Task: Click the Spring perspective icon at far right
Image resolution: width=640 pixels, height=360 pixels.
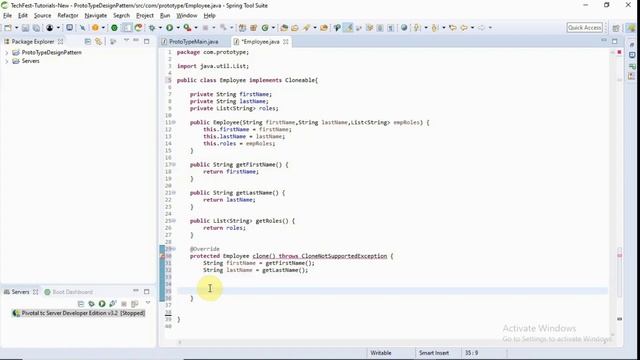Action: (631, 28)
